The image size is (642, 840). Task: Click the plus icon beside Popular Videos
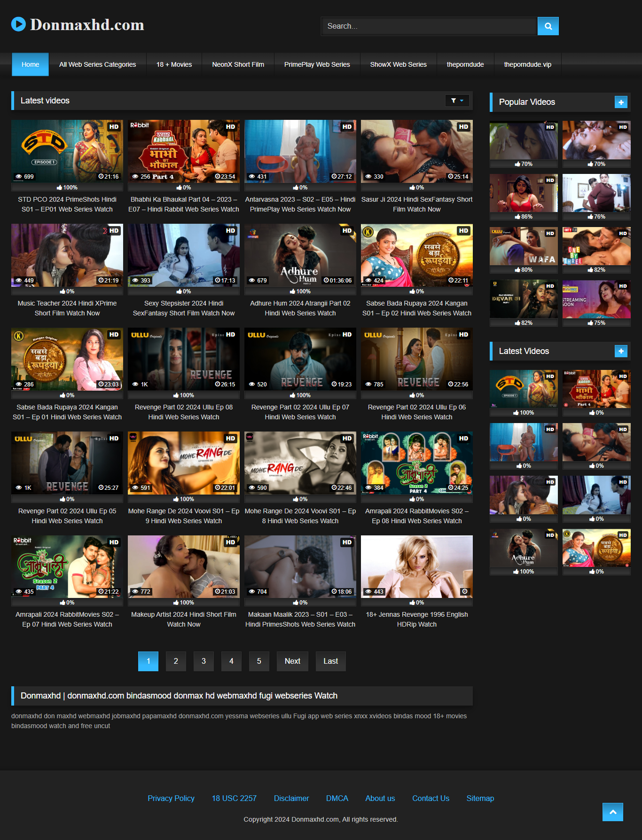[x=621, y=102]
